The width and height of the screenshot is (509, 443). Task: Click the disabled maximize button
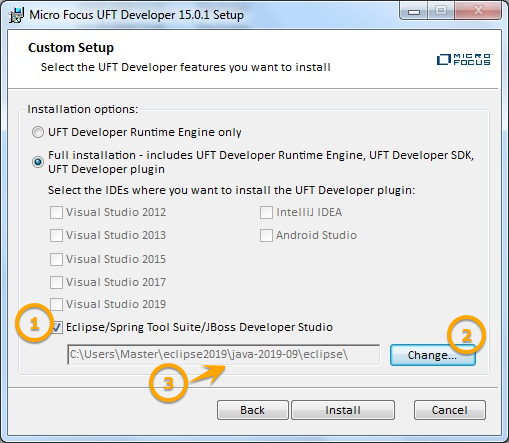441,11
